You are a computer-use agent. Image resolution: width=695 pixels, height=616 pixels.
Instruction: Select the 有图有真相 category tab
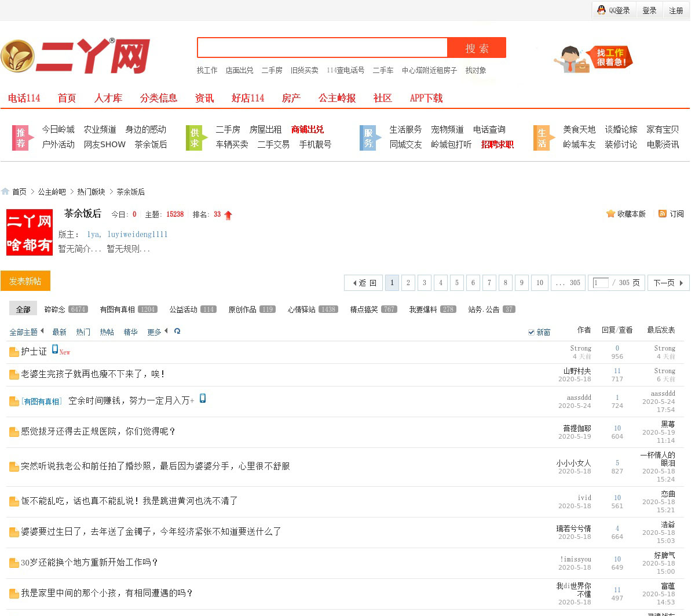[x=129, y=309]
